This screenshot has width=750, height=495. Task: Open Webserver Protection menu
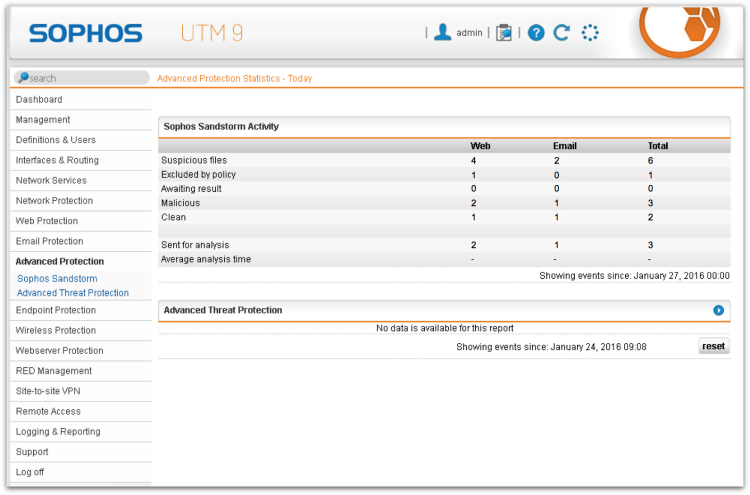(x=80, y=351)
